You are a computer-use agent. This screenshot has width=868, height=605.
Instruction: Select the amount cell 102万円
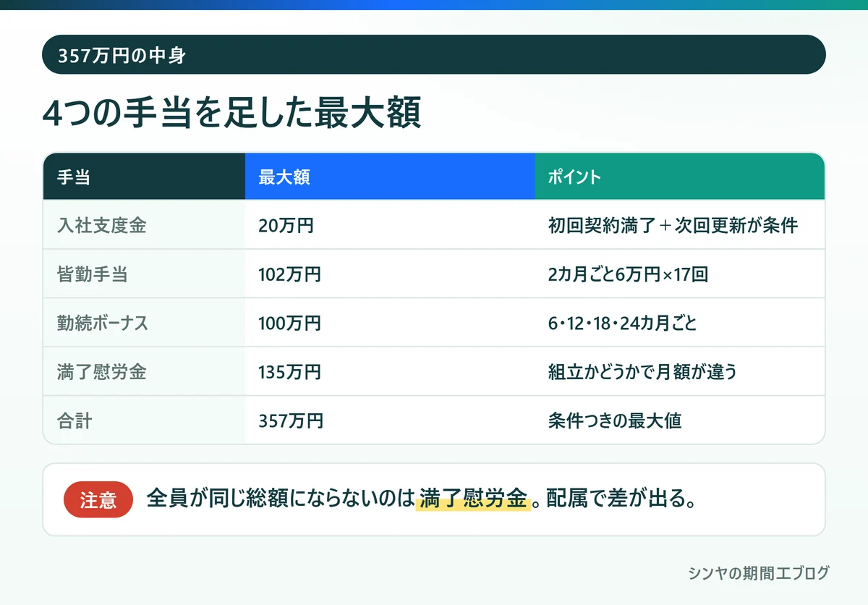(x=390, y=274)
